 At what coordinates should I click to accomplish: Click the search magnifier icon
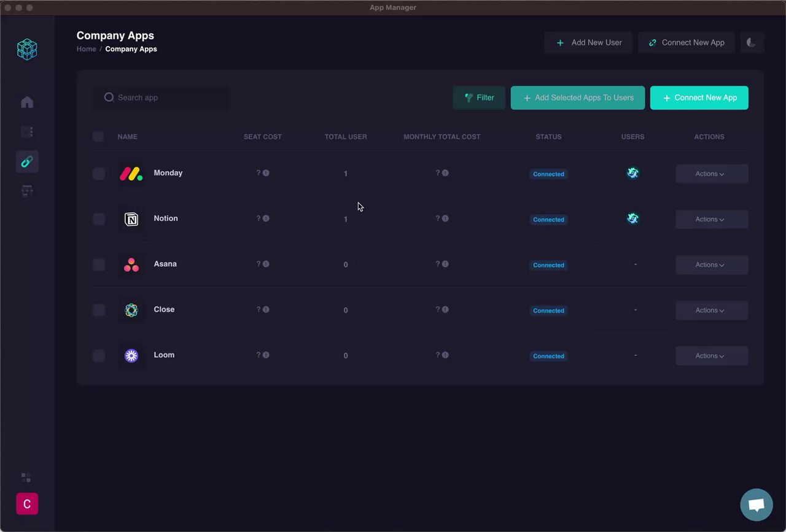tap(109, 97)
